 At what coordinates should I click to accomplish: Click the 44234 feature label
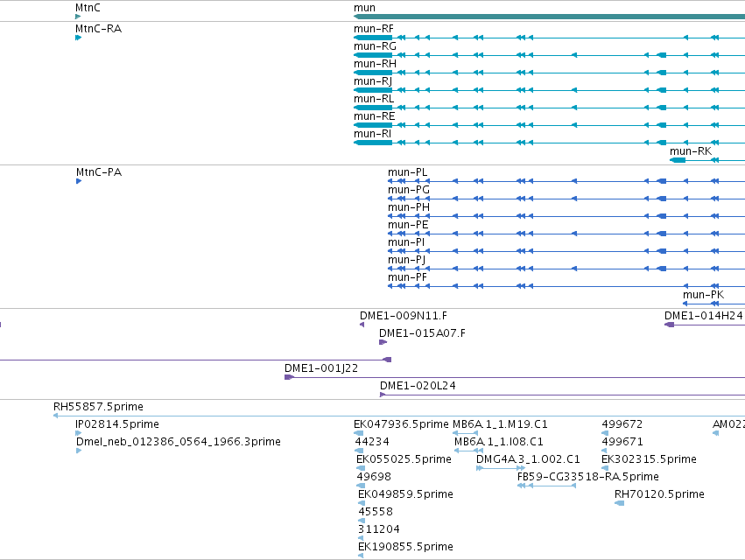[x=372, y=442]
